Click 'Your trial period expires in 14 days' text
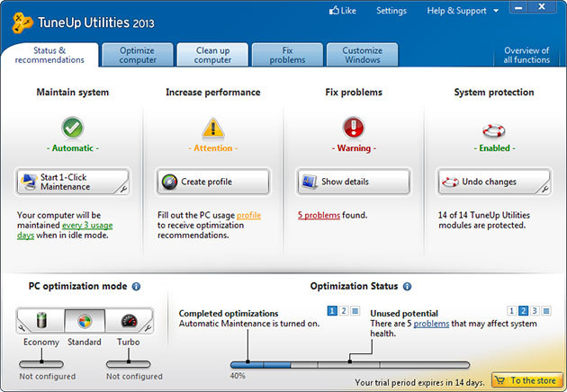The width and height of the screenshot is (567, 392). (x=419, y=382)
